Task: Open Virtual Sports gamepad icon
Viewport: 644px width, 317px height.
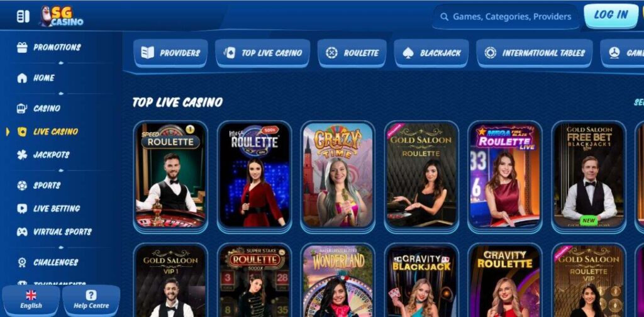Action: 22,231
